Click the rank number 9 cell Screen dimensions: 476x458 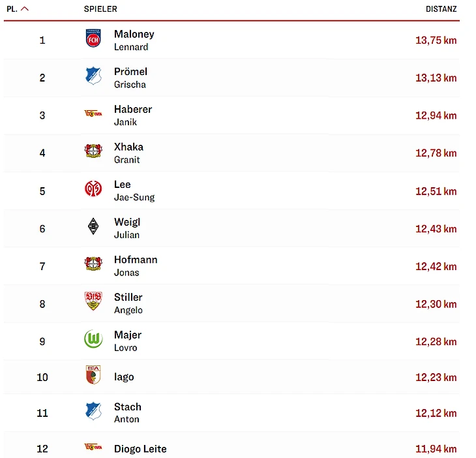(42, 341)
